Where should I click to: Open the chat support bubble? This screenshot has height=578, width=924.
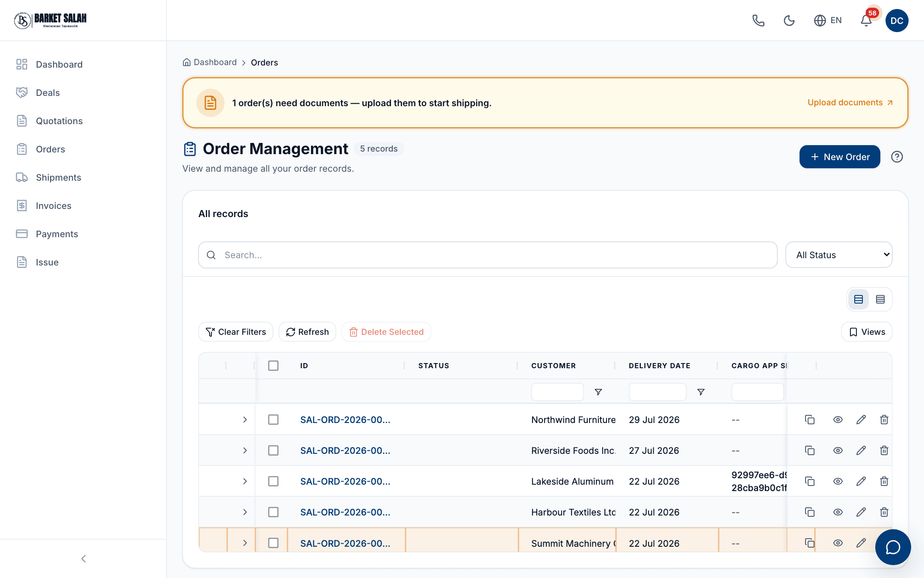coord(893,547)
